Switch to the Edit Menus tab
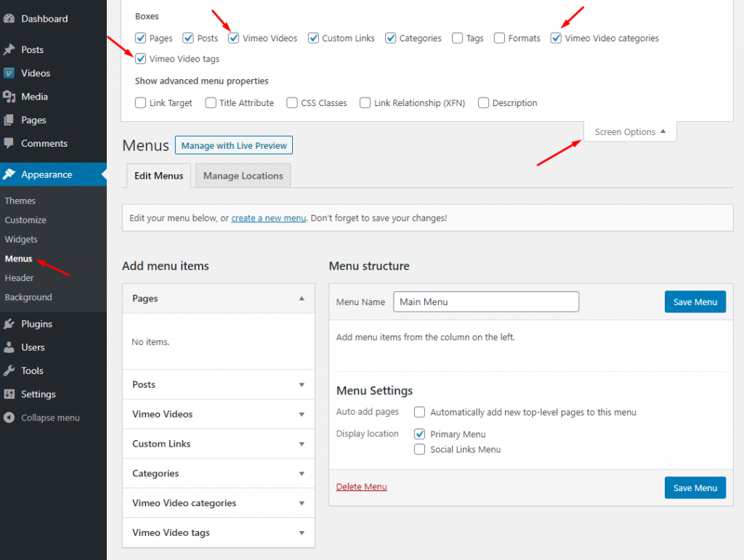Screen dimensions: 744x560 159,176
